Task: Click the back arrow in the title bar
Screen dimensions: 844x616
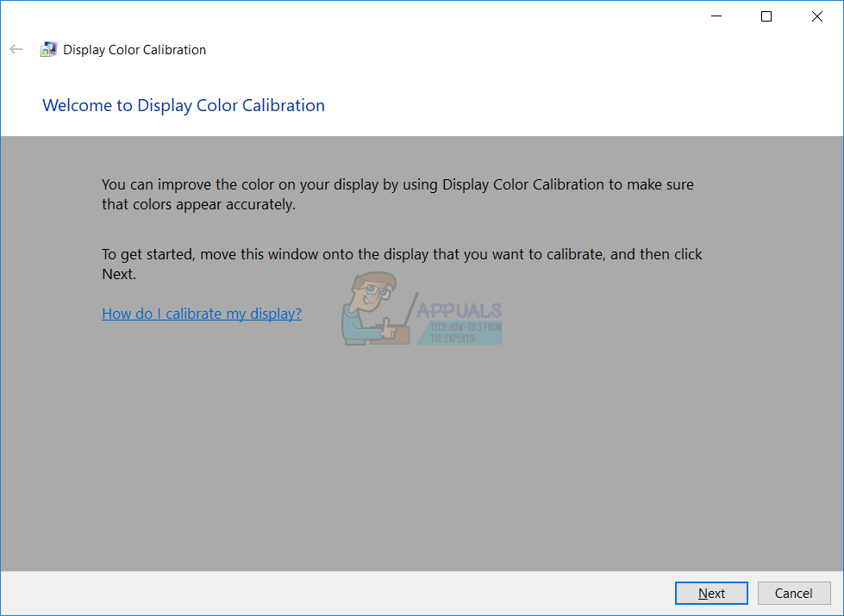Action: [16, 49]
